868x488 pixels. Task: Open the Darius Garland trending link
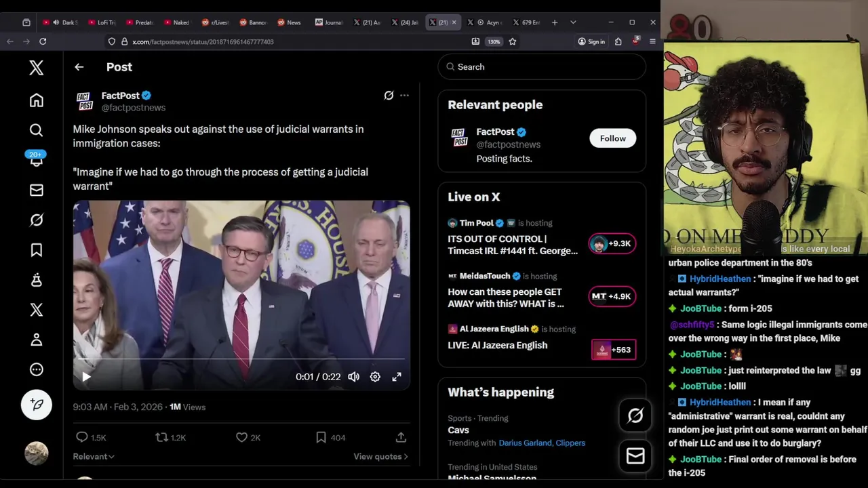525,443
